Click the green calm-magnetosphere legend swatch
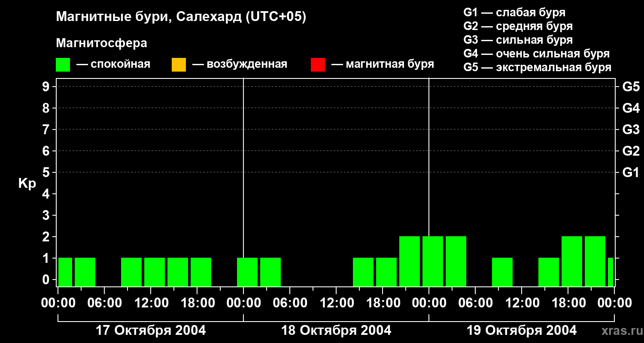 coord(63,65)
